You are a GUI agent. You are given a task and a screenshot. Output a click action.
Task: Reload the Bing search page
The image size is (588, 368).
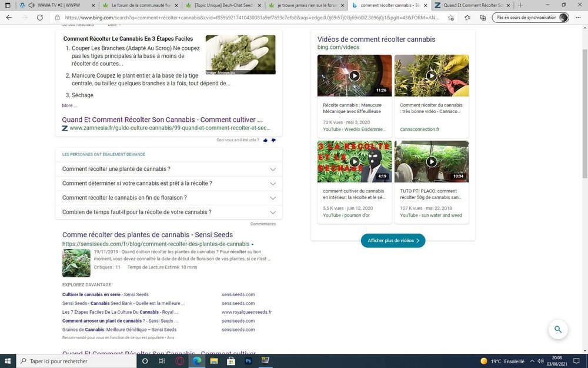tap(40, 18)
